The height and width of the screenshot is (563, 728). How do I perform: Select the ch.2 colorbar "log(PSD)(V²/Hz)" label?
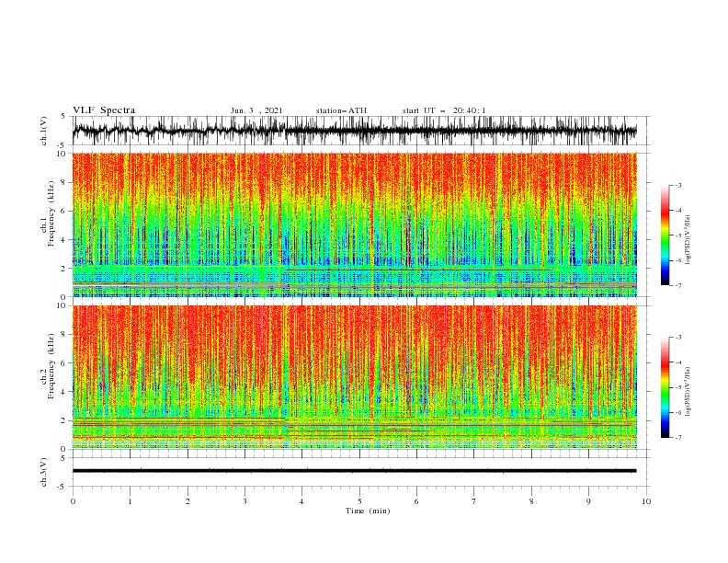[x=688, y=392]
